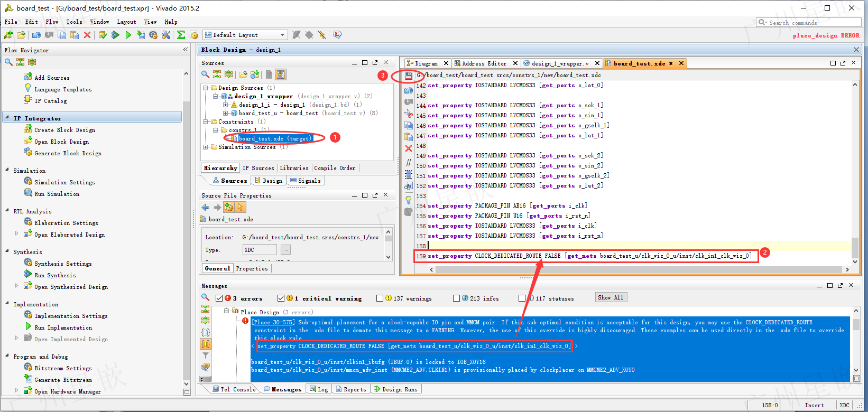
Task: Collapse the Place Design messages group
Action: [226, 311]
